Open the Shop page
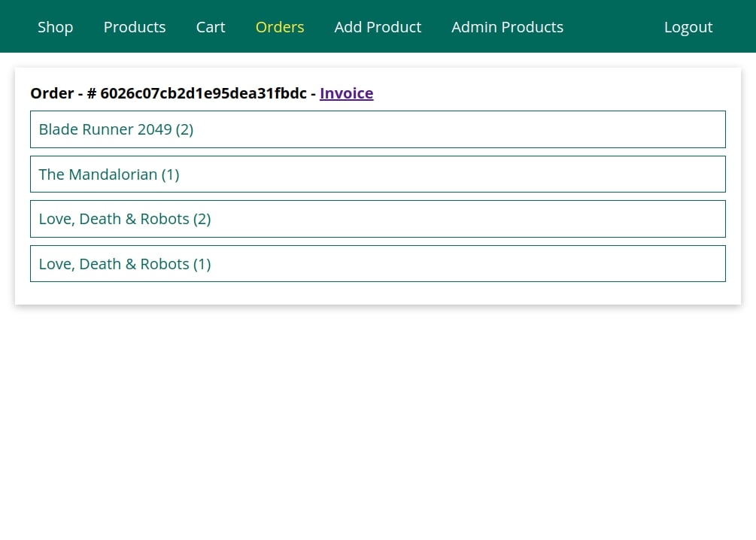Image resolution: width=756 pixels, height=540 pixels. pyautogui.click(x=56, y=27)
